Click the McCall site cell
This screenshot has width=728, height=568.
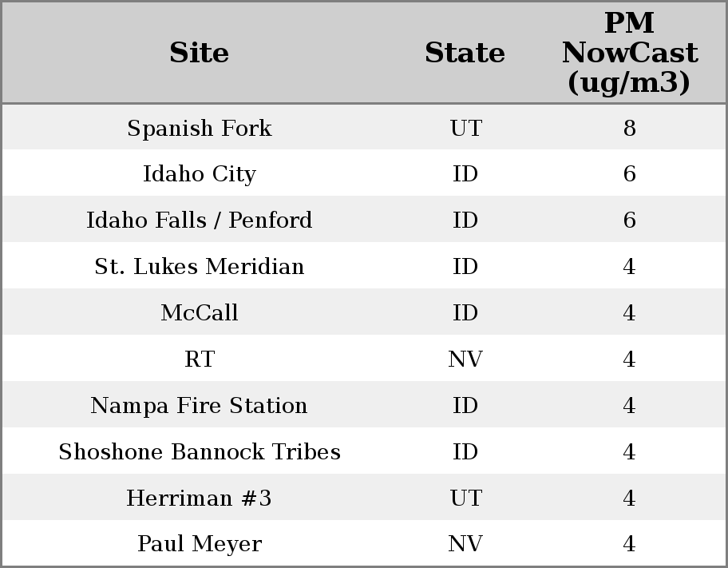(x=199, y=313)
